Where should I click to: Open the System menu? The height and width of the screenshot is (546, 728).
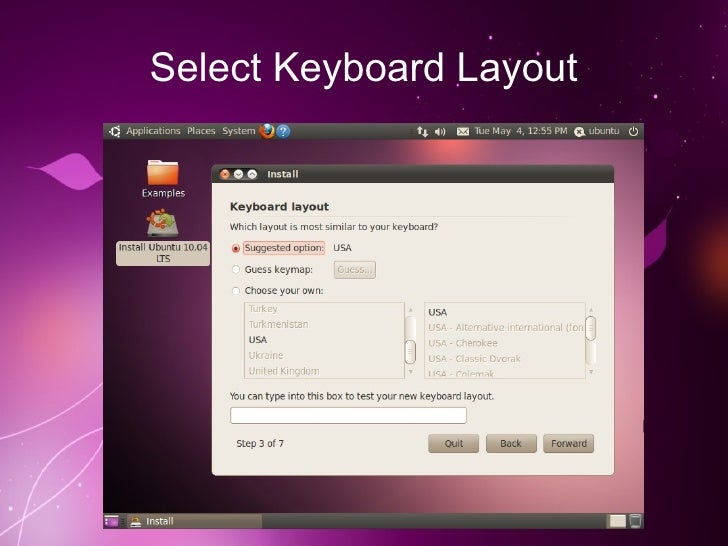click(239, 131)
